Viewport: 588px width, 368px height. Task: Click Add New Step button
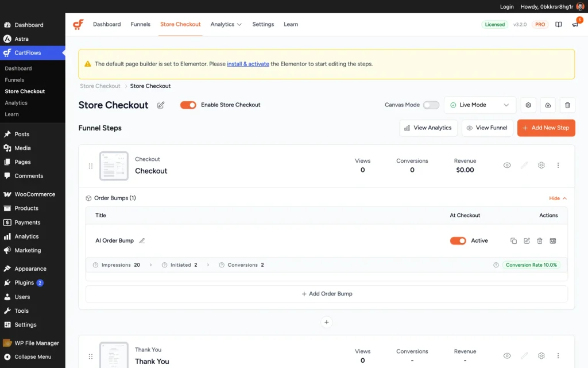tap(546, 128)
